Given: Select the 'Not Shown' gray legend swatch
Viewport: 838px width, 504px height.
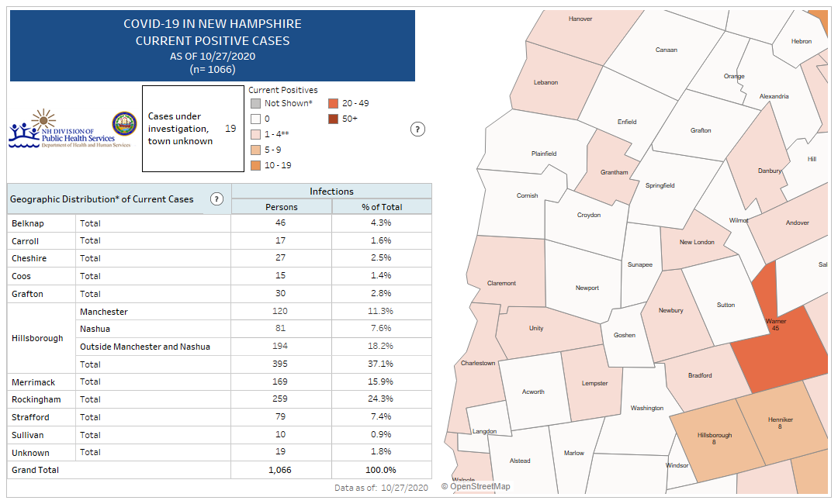Looking at the screenshot, I should 255,103.
